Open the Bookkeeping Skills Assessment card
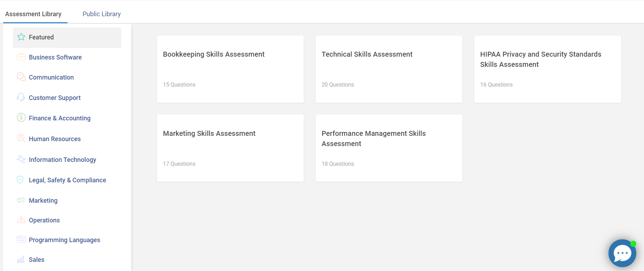The image size is (644, 271). 230,69
